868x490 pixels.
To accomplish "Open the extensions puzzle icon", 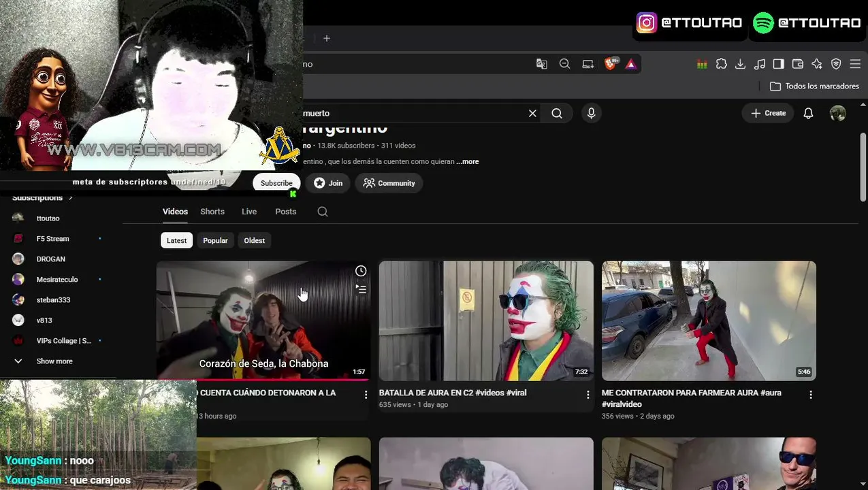I will [x=721, y=64].
